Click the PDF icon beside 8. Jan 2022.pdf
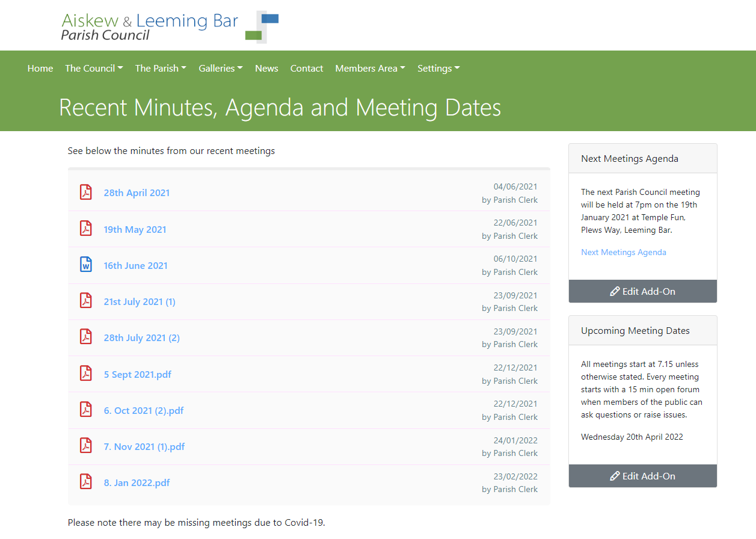 pyautogui.click(x=86, y=482)
